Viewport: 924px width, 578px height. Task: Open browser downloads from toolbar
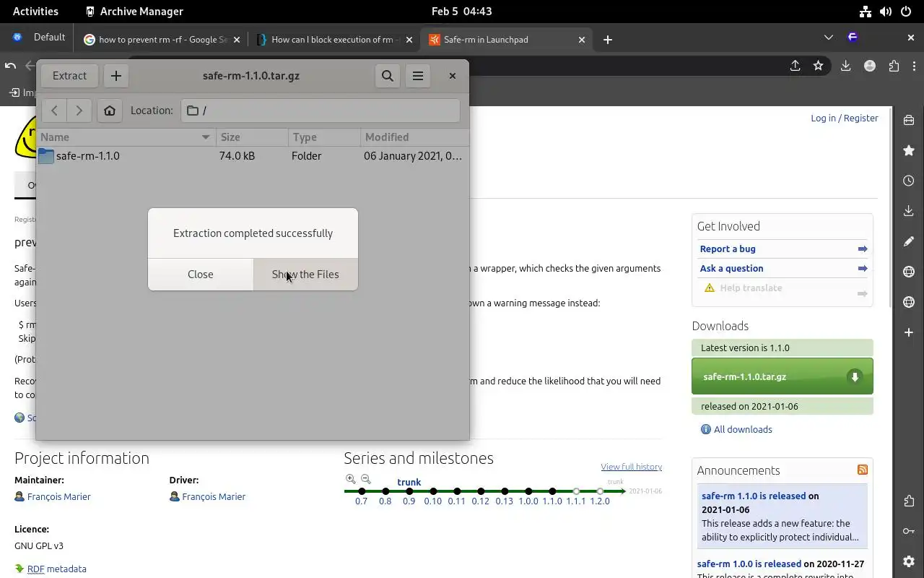click(845, 66)
